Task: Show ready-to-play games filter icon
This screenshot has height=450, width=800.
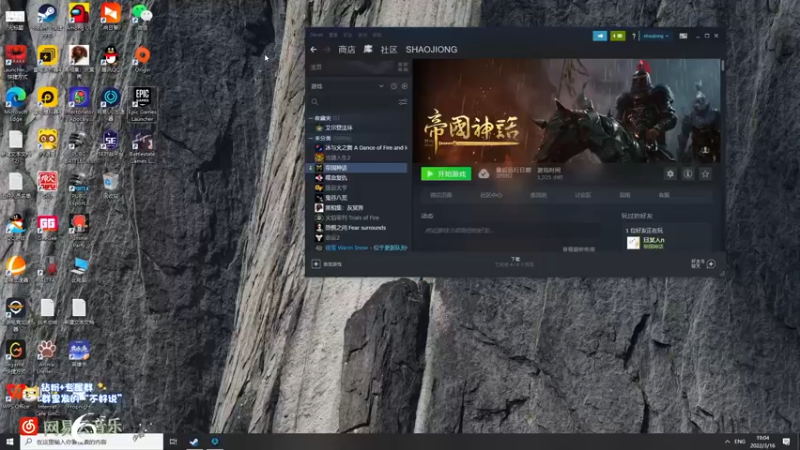Action: point(404,86)
